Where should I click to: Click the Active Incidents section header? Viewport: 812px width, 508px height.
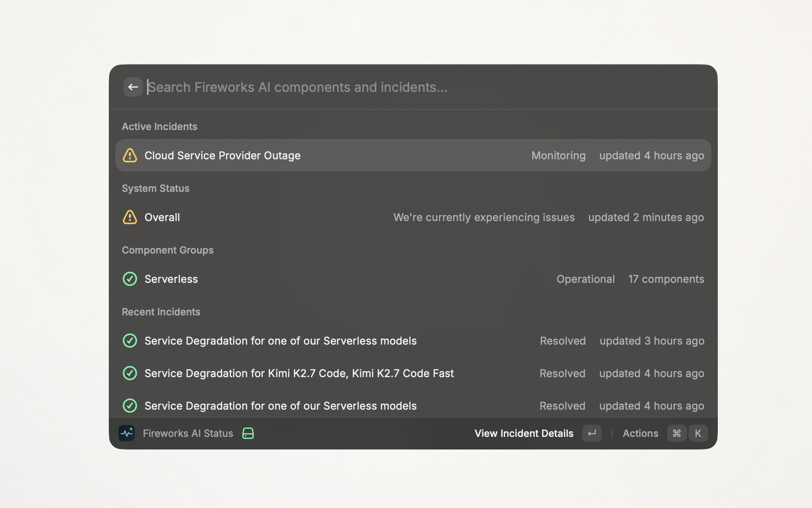pyautogui.click(x=160, y=126)
